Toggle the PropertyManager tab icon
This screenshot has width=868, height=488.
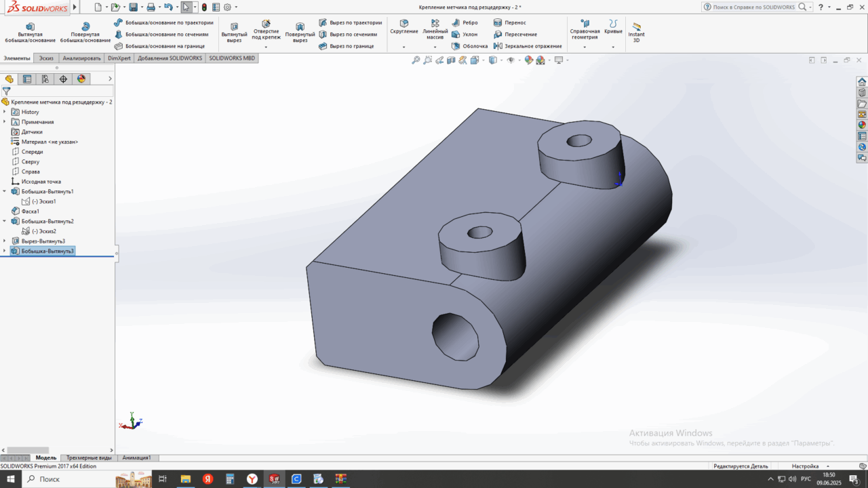tap(27, 79)
